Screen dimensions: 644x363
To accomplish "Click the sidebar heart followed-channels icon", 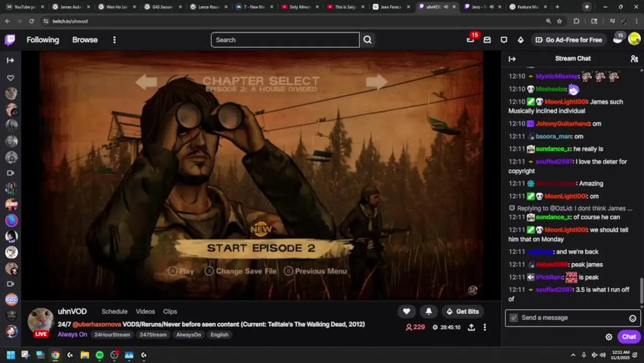I will pos(11,78).
